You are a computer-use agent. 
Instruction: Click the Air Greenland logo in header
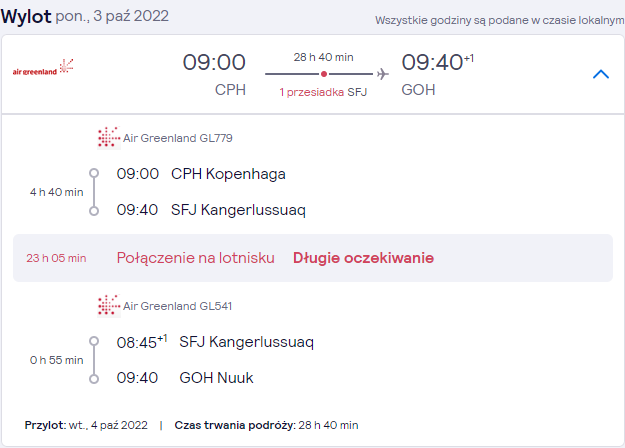pos(43,67)
